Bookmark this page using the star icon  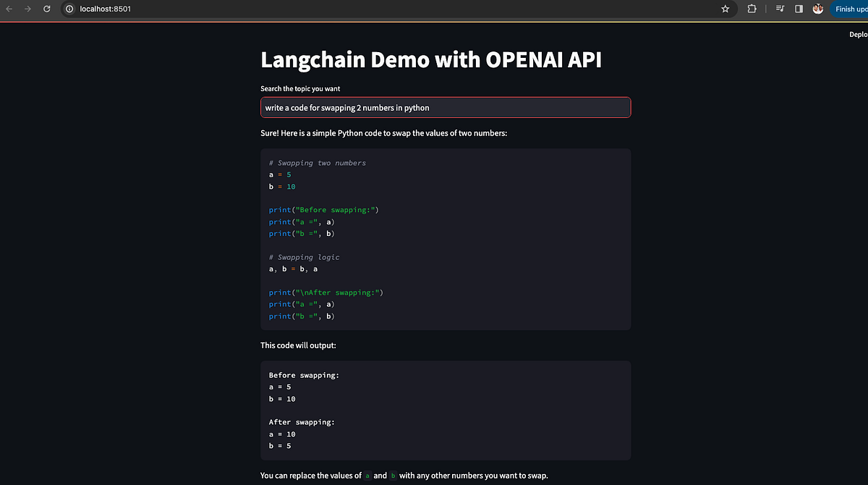pos(724,9)
